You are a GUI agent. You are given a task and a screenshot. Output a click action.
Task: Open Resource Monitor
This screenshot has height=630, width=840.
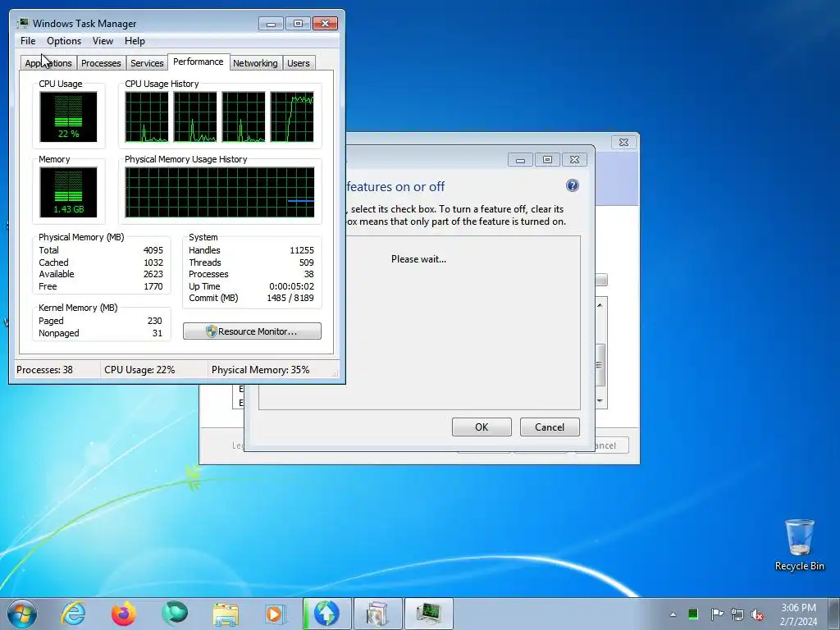(x=253, y=331)
